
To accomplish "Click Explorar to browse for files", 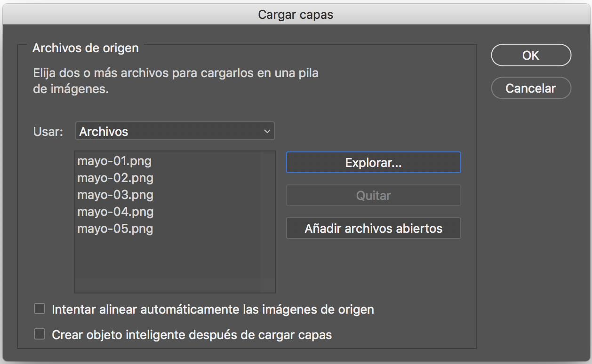I will 373,163.
